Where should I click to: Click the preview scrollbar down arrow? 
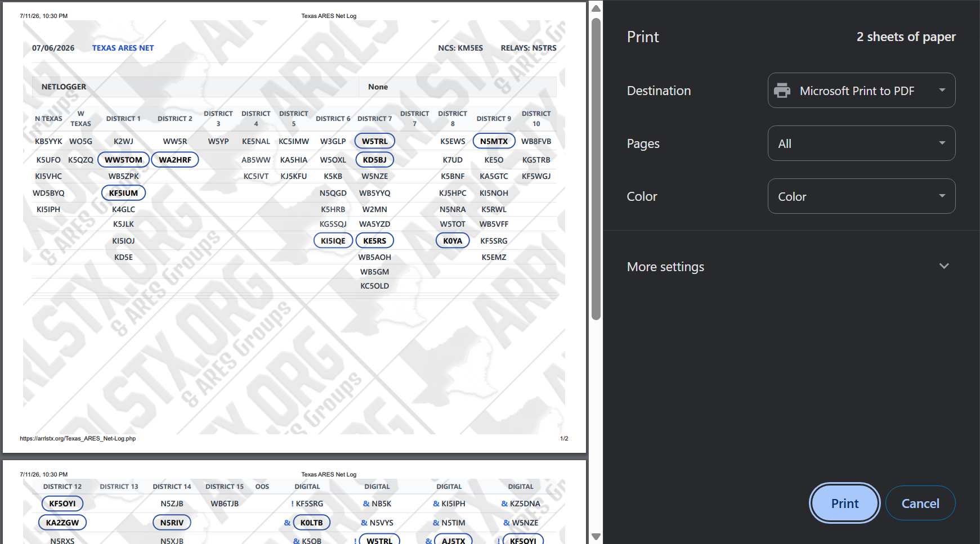pyautogui.click(x=596, y=537)
